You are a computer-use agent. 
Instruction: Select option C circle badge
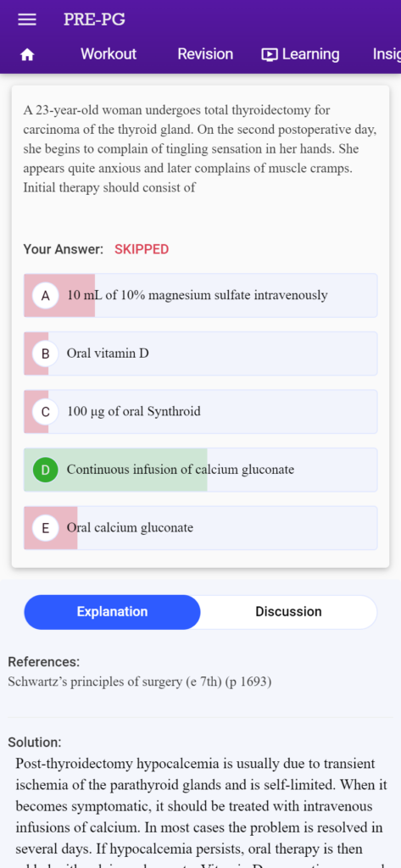(x=46, y=411)
